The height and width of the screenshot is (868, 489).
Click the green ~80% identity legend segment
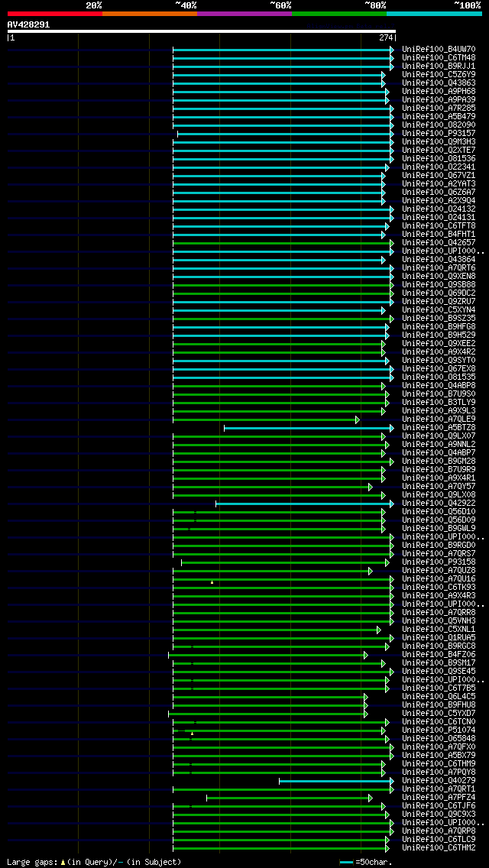click(x=339, y=13)
